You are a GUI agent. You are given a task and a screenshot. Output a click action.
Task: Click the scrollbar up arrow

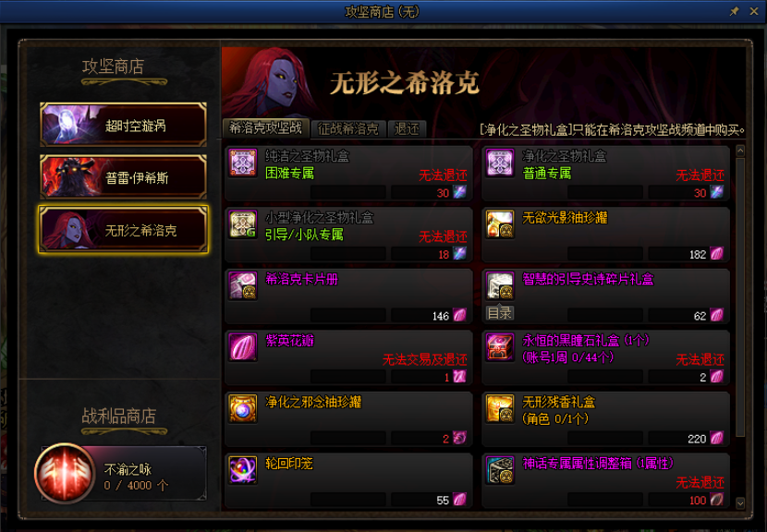[740, 151]
